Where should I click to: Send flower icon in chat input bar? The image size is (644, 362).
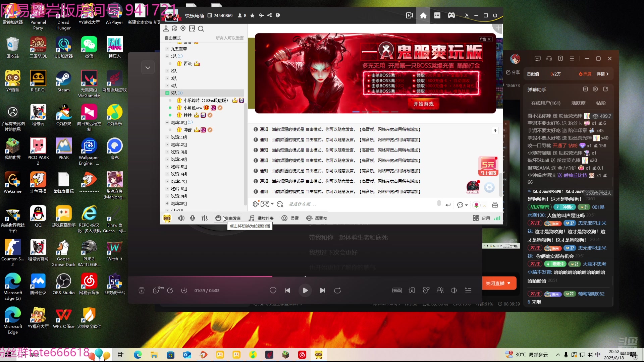pyautogui.click(x=476, y=205)
